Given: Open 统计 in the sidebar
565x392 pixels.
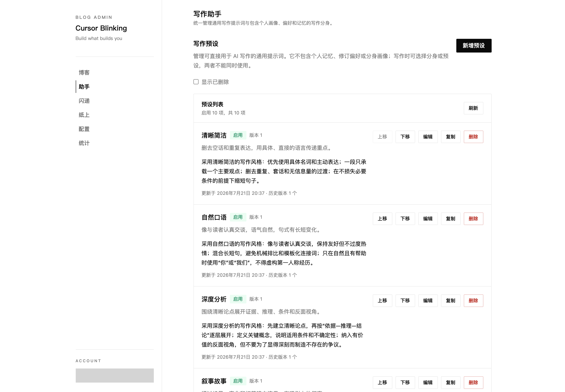Looking at the screenshot, I should click(84, 143).
